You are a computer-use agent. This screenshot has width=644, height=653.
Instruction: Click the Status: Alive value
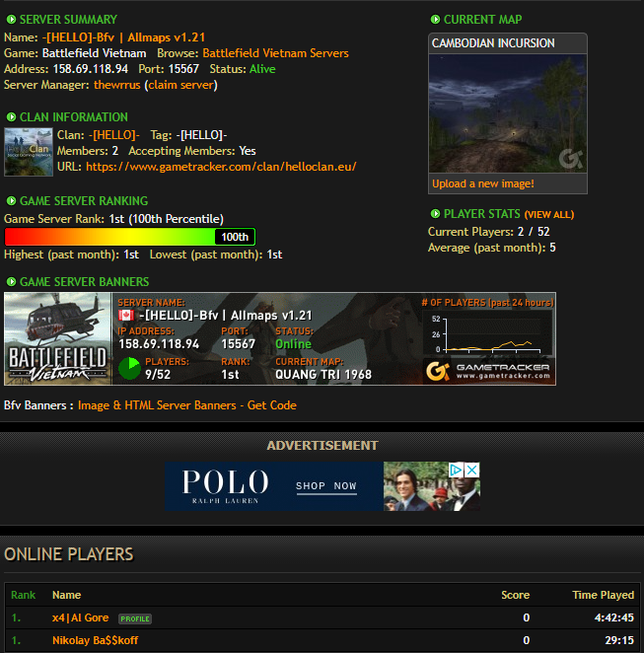pos(262,69)
